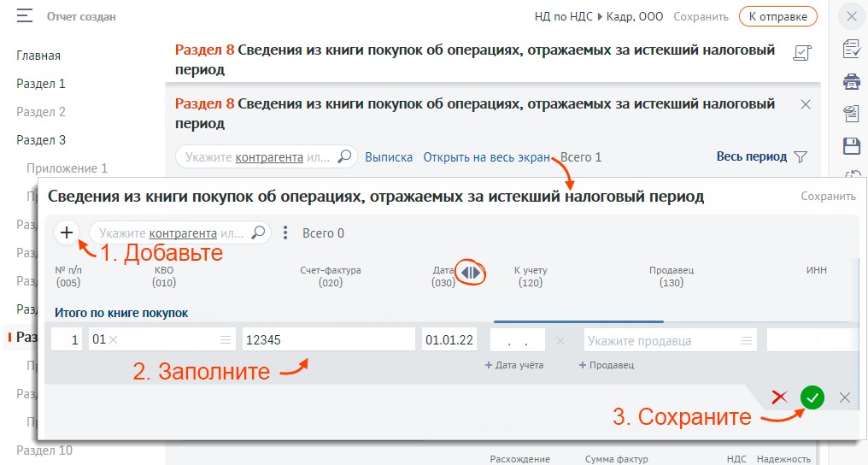Click the К отправке button
This screenshot has width=868, height=465.
(777, 16)
